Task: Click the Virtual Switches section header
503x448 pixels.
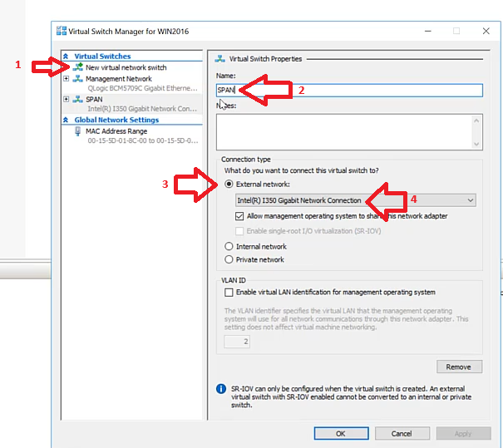Action: coord(102,57)
